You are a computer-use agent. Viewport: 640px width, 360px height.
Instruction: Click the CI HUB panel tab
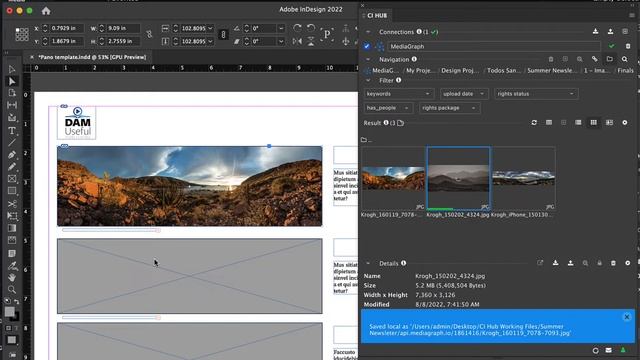tap(377, 16)
